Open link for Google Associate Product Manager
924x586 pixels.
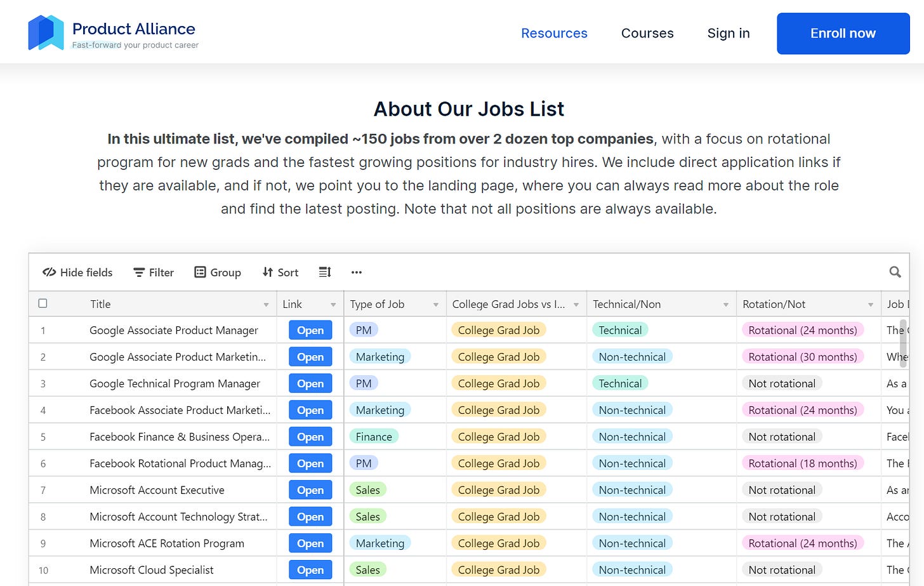pos(310,330)
